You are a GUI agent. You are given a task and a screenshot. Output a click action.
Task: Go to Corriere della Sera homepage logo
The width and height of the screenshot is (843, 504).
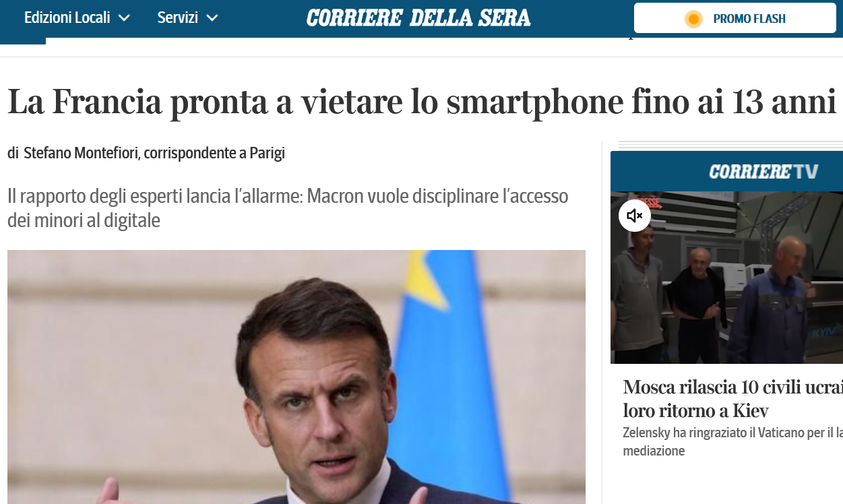(418, 18)
